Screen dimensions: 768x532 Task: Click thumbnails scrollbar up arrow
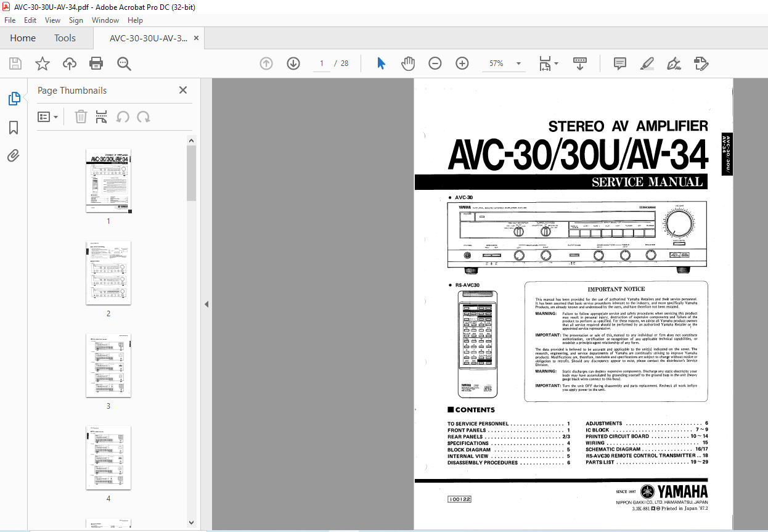[191, 141]
